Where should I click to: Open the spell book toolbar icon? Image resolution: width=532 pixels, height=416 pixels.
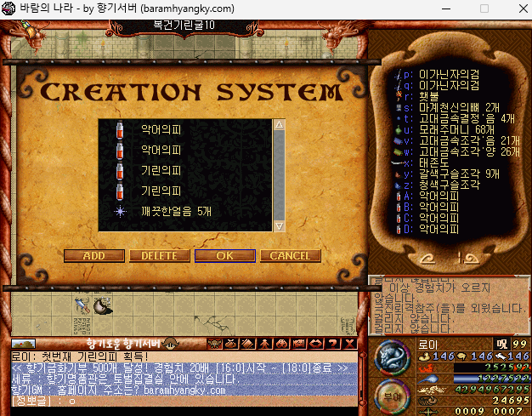pos(248,344)
